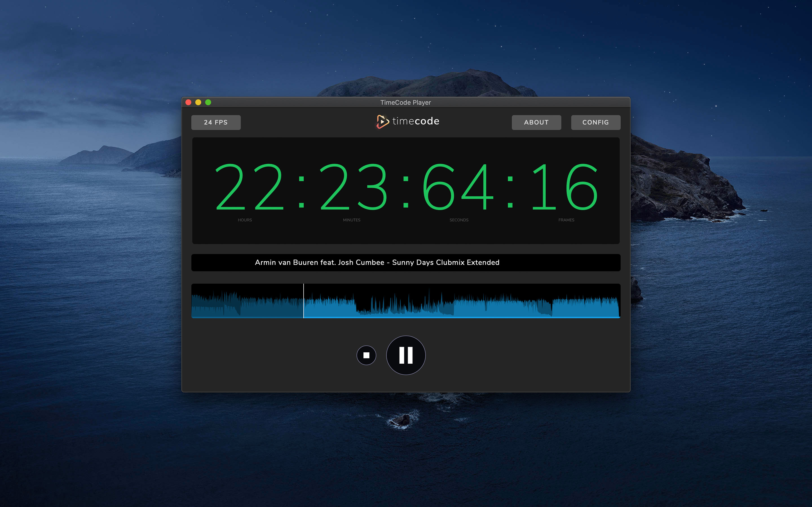Click the frames digits in timecode display
This screenshot has width=812, height=507.
click(x=565, y=187)
